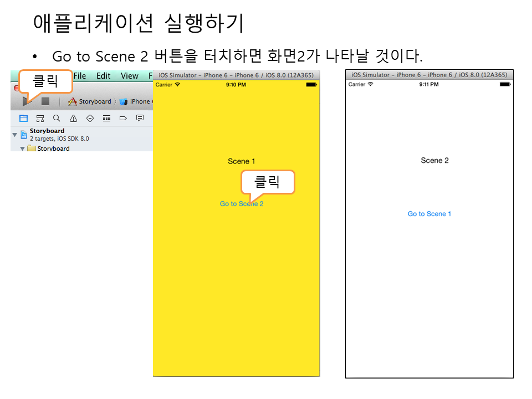The width and height of the screenshot is (532, 399).
Task: Show the Issue navigator warning icon
Action: point(73,118)
